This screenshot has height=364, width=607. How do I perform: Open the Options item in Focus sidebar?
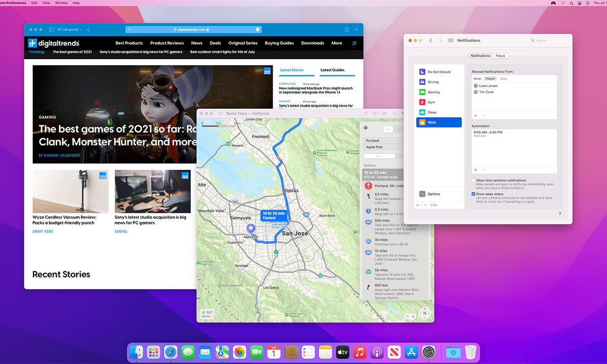(439, 194)
